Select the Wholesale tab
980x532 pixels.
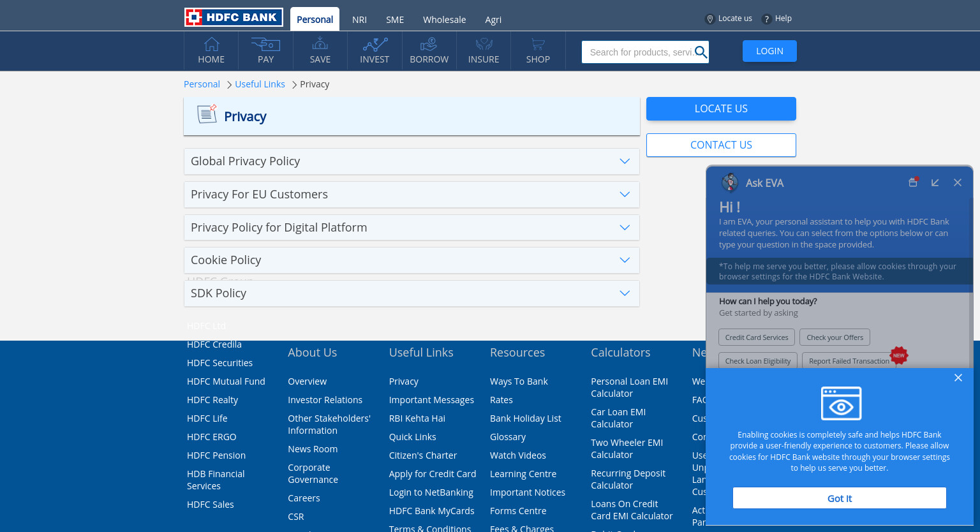click(x=444, y=20)
